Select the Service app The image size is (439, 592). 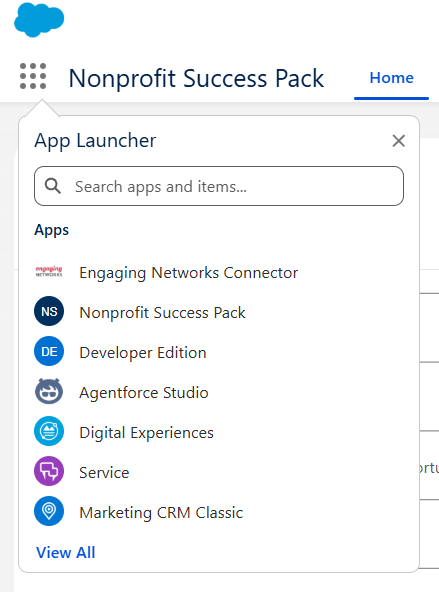104,473
